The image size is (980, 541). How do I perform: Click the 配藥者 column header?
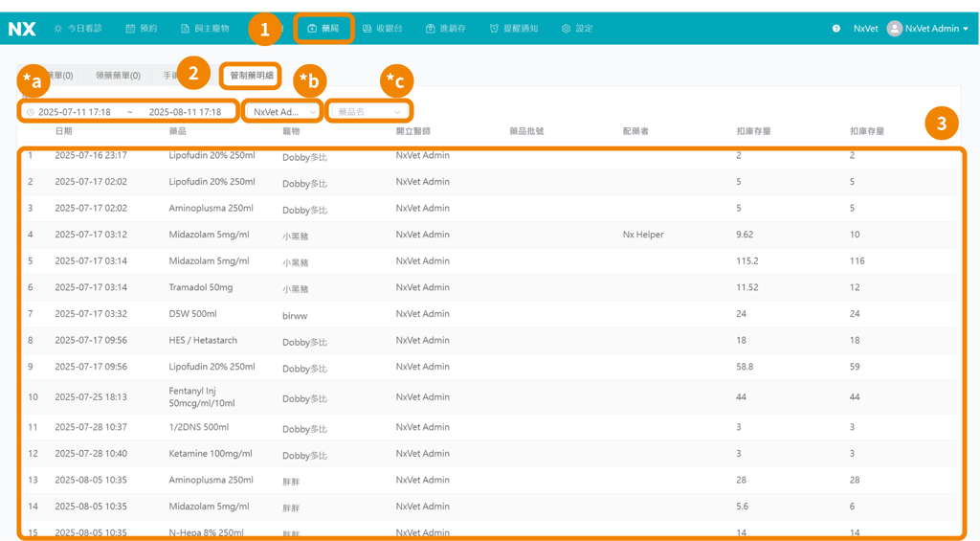coord(635,131)
